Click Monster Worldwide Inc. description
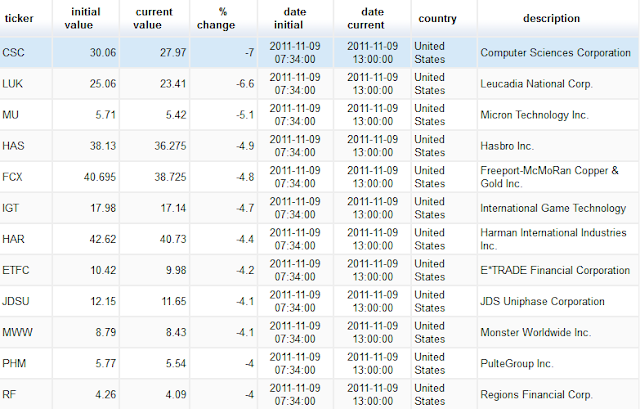 coord(536,332)
